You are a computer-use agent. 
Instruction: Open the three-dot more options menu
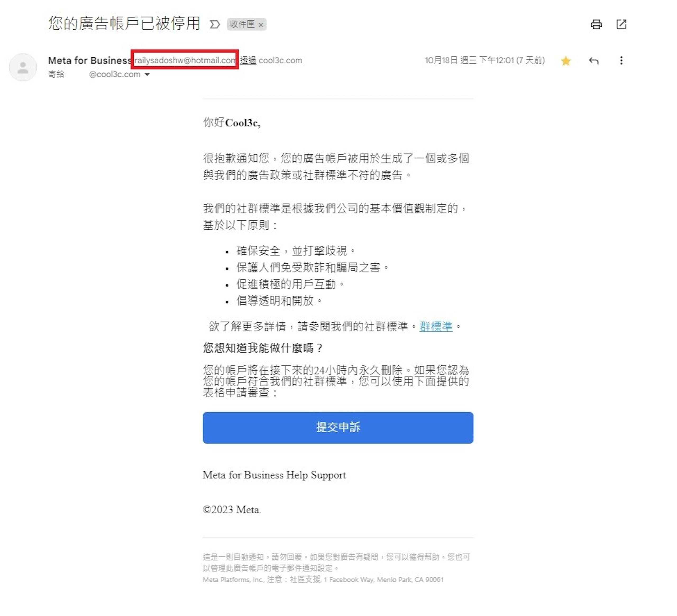coord(621,61)
